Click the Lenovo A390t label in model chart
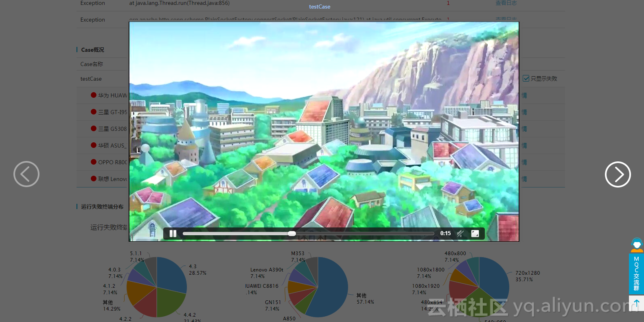644x322 pixels. [x=267, y=273]
